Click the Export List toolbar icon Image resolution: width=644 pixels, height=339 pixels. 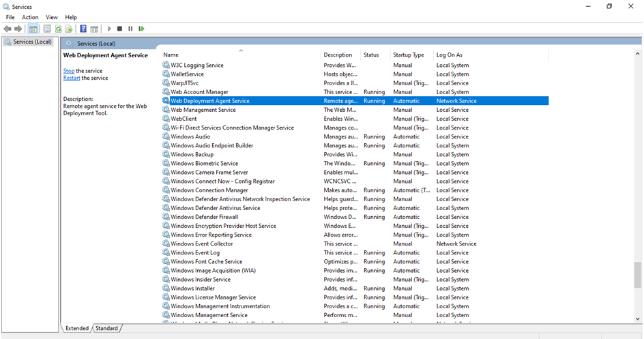(69, 29)
